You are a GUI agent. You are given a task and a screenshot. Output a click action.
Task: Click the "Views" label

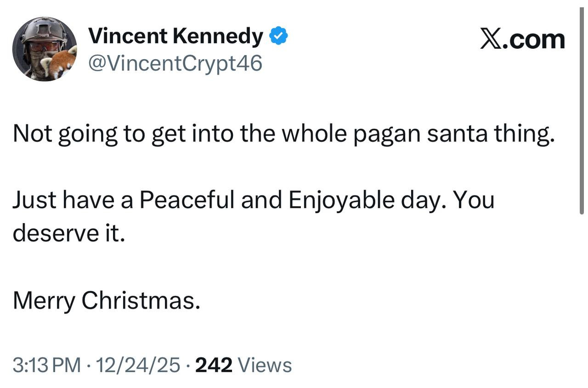(266, 366)
